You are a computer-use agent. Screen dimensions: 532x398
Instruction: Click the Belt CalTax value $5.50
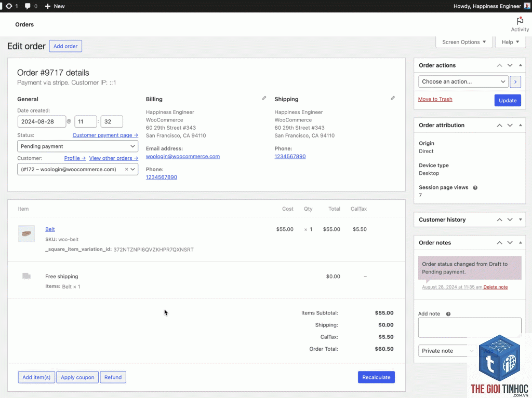pyautogui.click(x=360, y=229)
